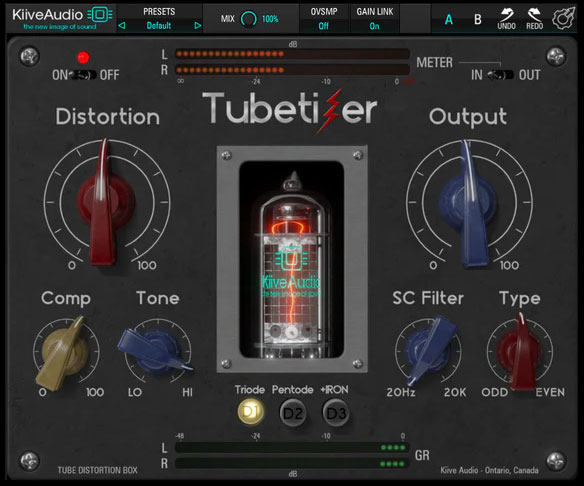Click the ODD label under Type
The image size is (584, 486).
click(495, 392)
